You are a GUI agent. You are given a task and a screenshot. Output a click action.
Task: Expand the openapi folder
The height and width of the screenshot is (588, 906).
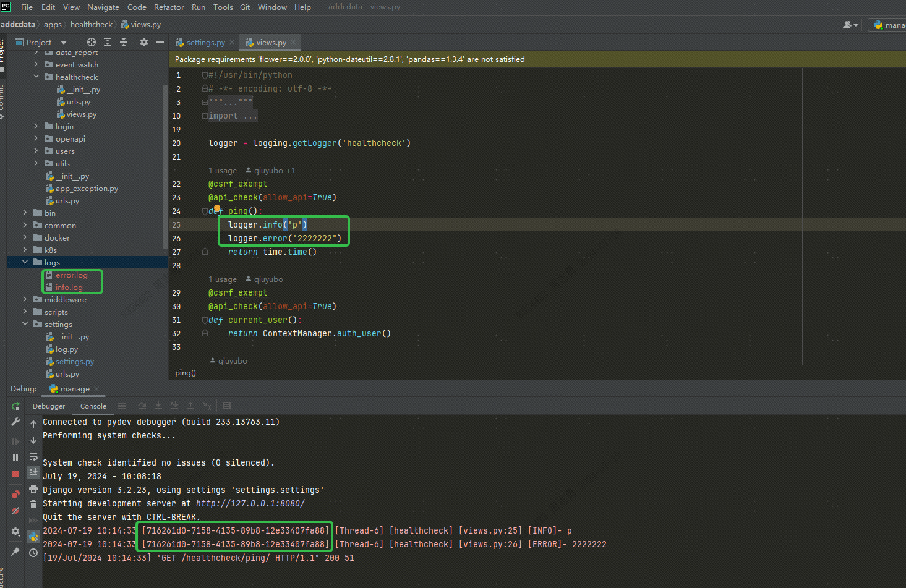(36, 138)
